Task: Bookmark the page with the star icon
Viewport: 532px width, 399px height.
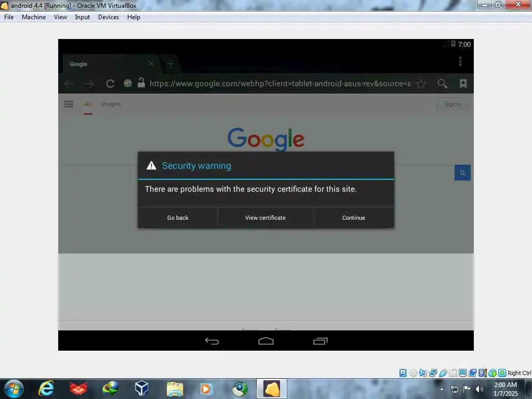Action: click(x=421, y=84)
